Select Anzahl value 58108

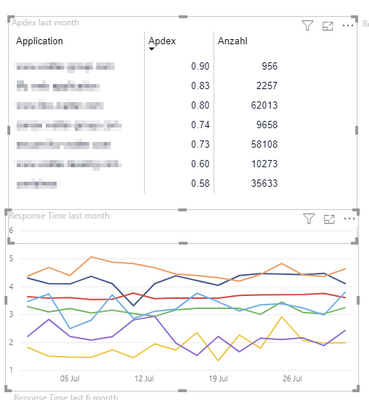pos(264,144)
